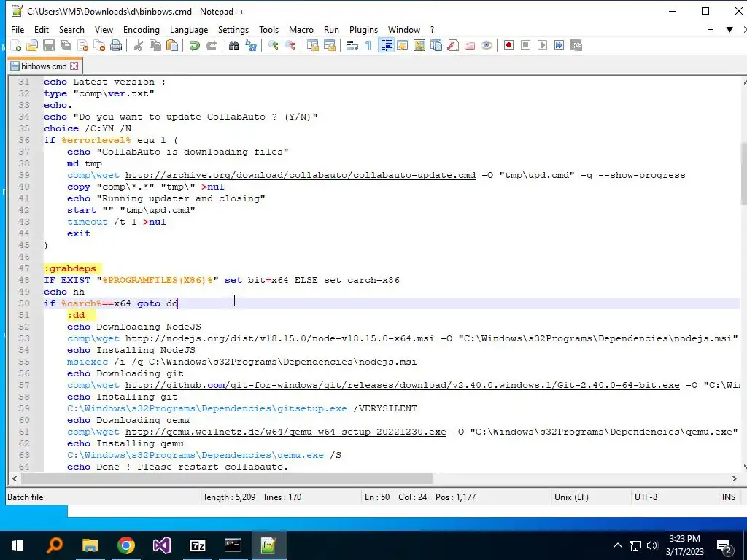The width and height of the screenshot is (747, 560).
Task: Open Folder as Workspace icon
Action: click(470, 45)
